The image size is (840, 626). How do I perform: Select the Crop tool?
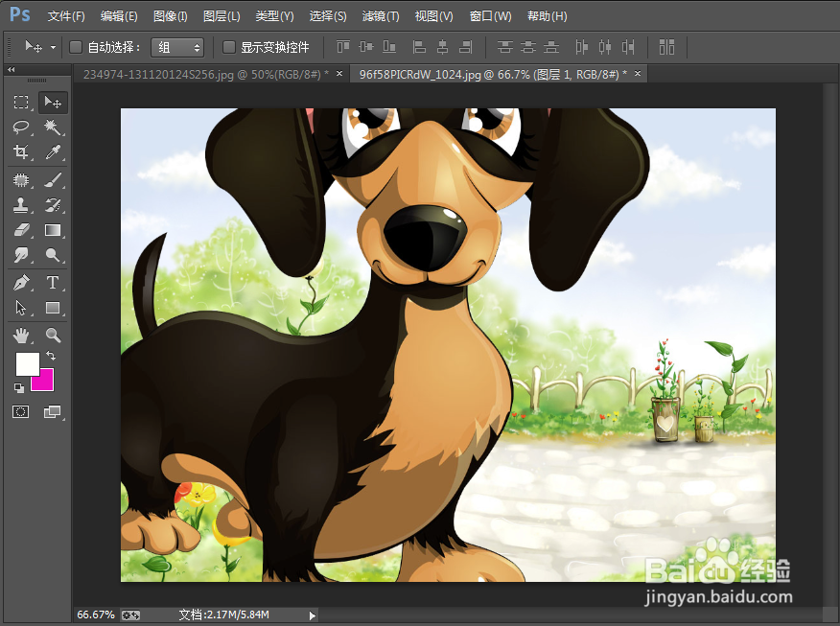coord(21,152)
